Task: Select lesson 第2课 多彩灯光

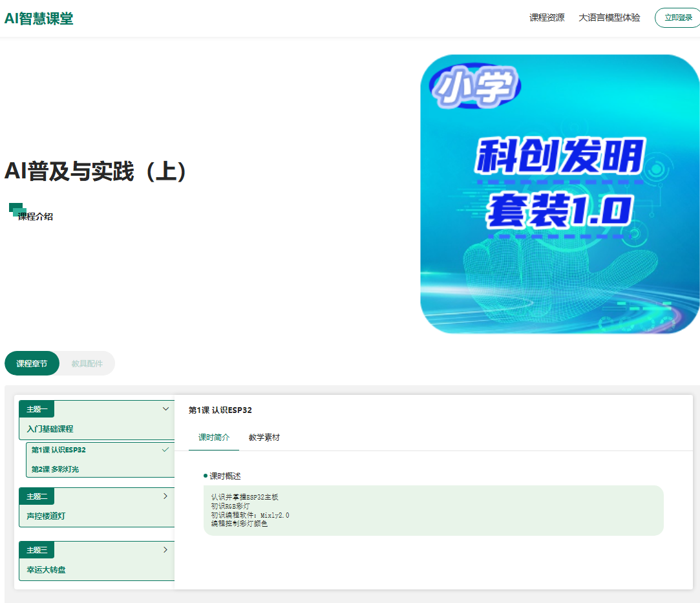Action: (56, 469)
